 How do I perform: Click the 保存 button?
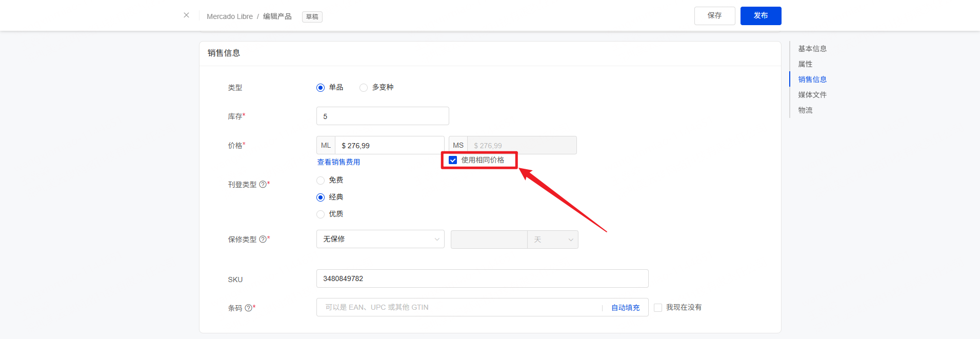[714, 16]
